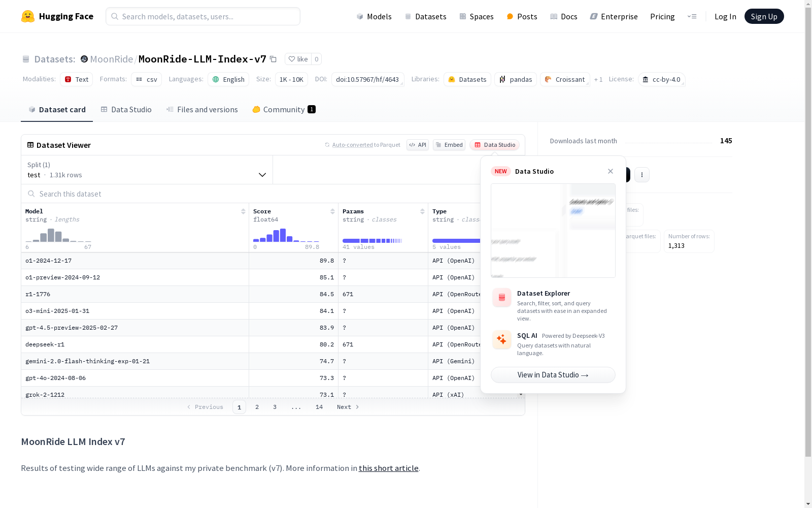Switch to Files and versions tab
The image size is (812, 508).
(x=202, y=110)
